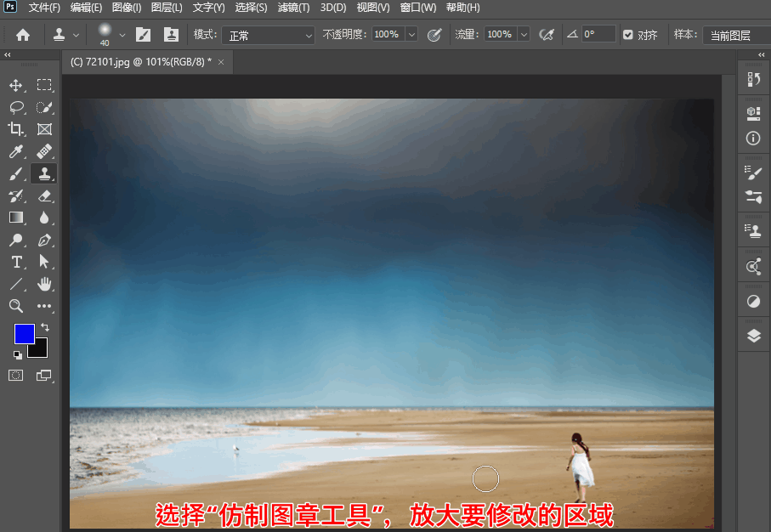
Task: Select the Pen tool
Action: pos(44,240)
